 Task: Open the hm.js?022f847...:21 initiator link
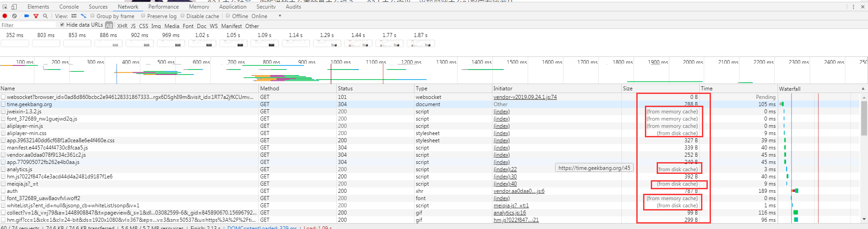pyautogui.click(x=516, y=220)
